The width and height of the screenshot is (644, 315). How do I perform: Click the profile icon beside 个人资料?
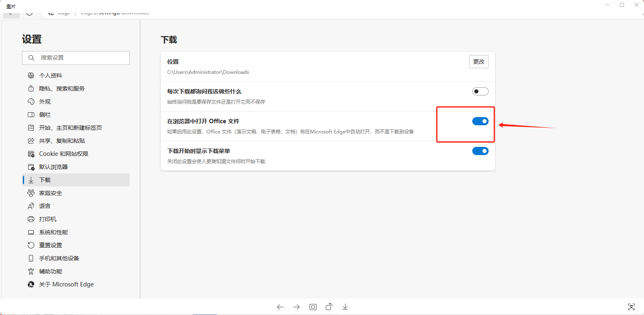pos(31,75)
